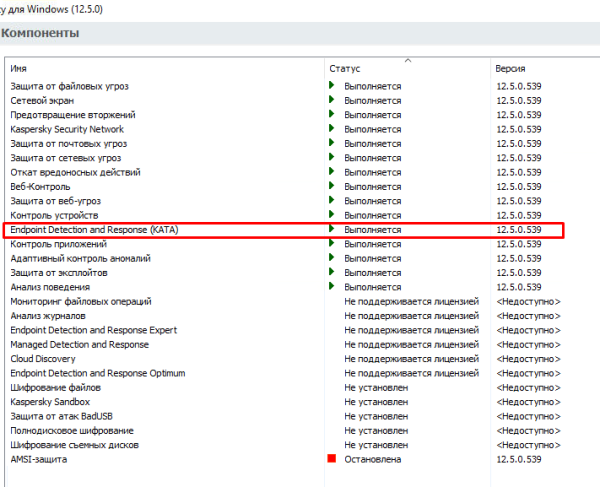Select the Защита от файловых угроз row name
The height and width of the screenshot is (487, 600).
click(69, 86)
